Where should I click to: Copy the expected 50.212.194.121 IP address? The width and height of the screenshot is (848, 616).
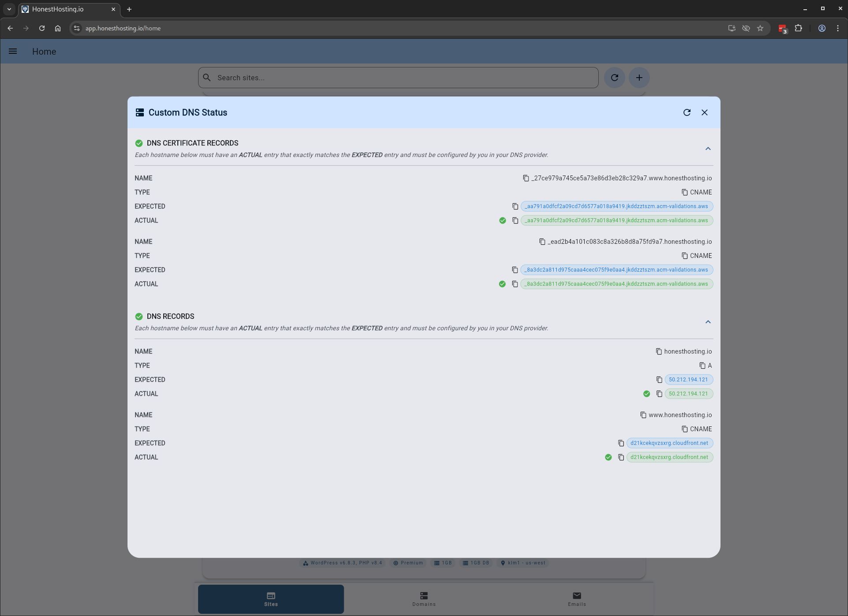pos(659,380)
